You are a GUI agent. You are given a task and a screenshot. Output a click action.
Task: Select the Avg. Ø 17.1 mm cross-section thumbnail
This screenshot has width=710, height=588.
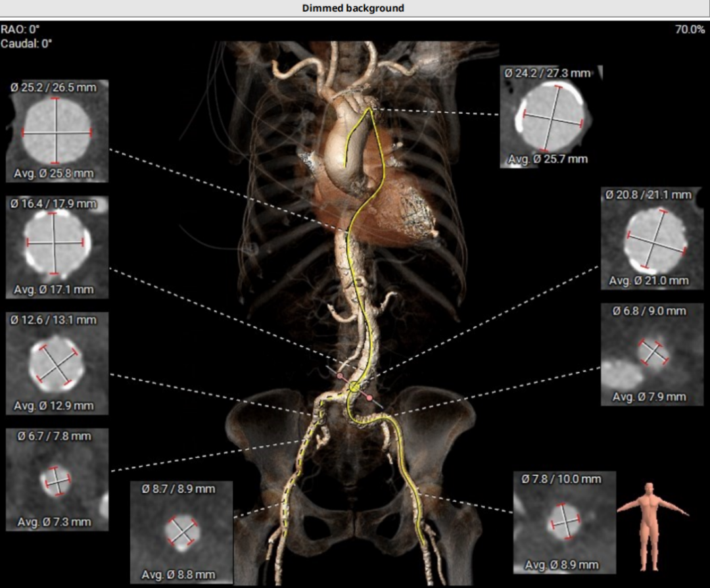pyautogui.click(x=57, y=247)
